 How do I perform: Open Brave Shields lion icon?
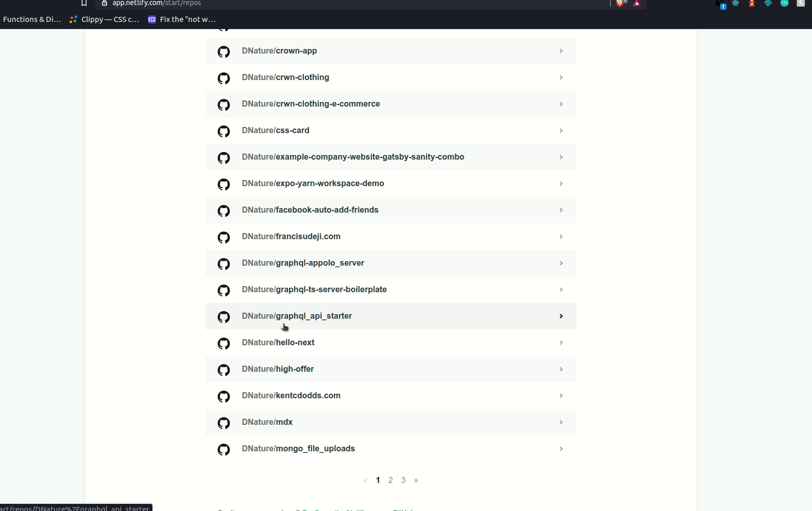coord(620,3)
